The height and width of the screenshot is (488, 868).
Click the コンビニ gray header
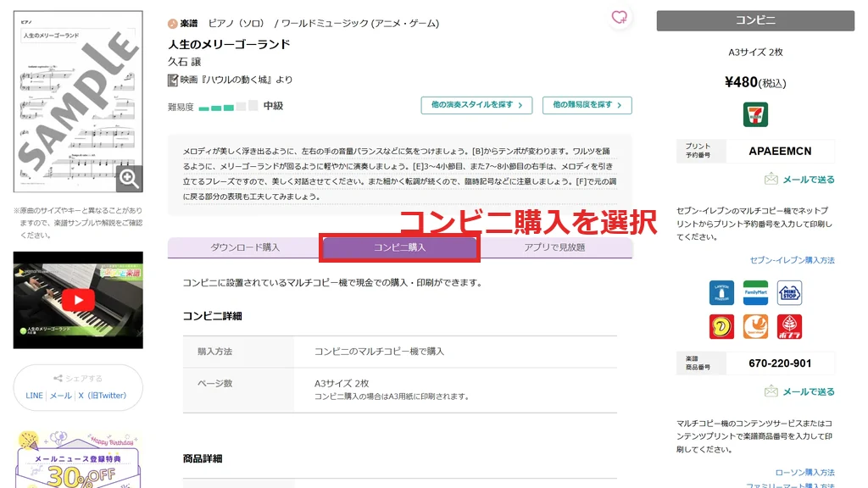click(x=755, y=20)
